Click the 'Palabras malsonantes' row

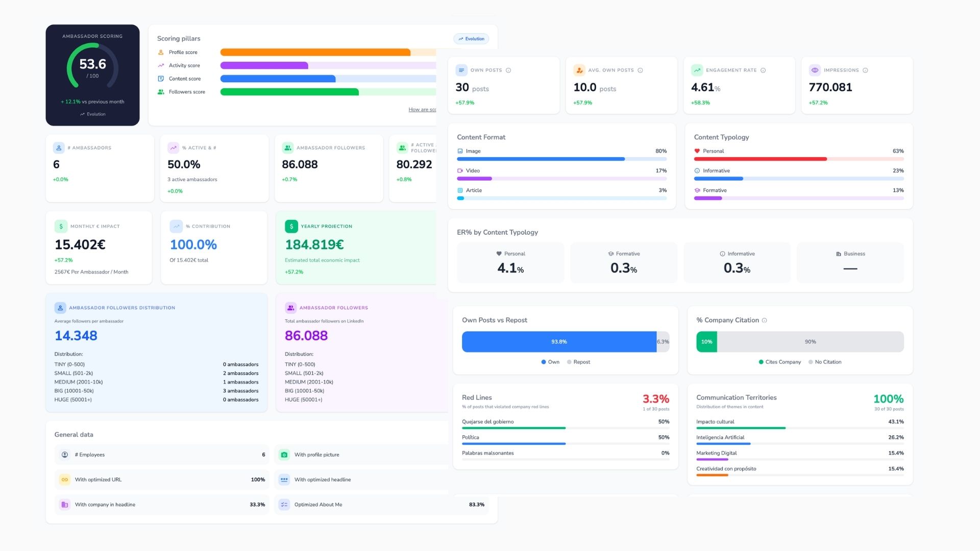point(566,455)
